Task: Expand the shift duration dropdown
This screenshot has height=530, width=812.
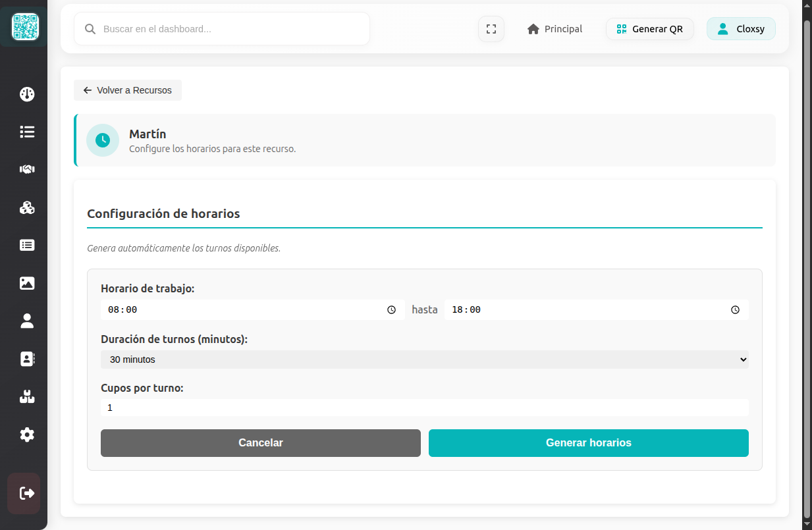Action: 424,359
